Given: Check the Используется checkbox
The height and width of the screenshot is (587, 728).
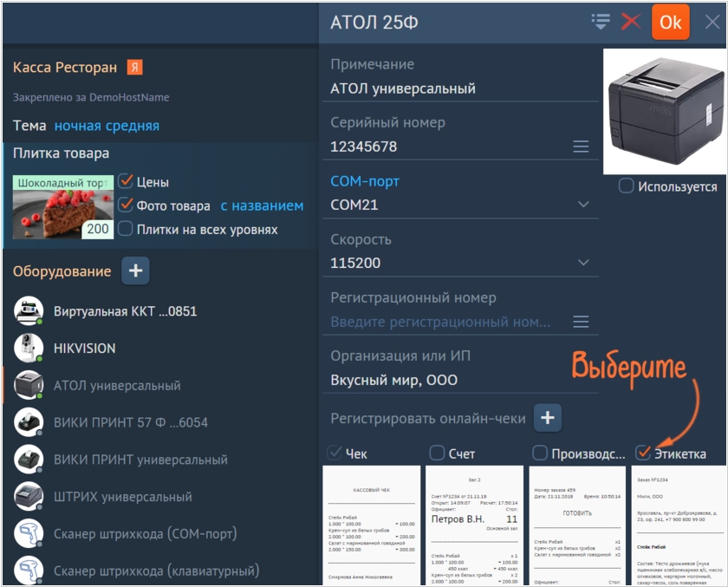Looking at the screenshot, I should click(x=626, y=186).
